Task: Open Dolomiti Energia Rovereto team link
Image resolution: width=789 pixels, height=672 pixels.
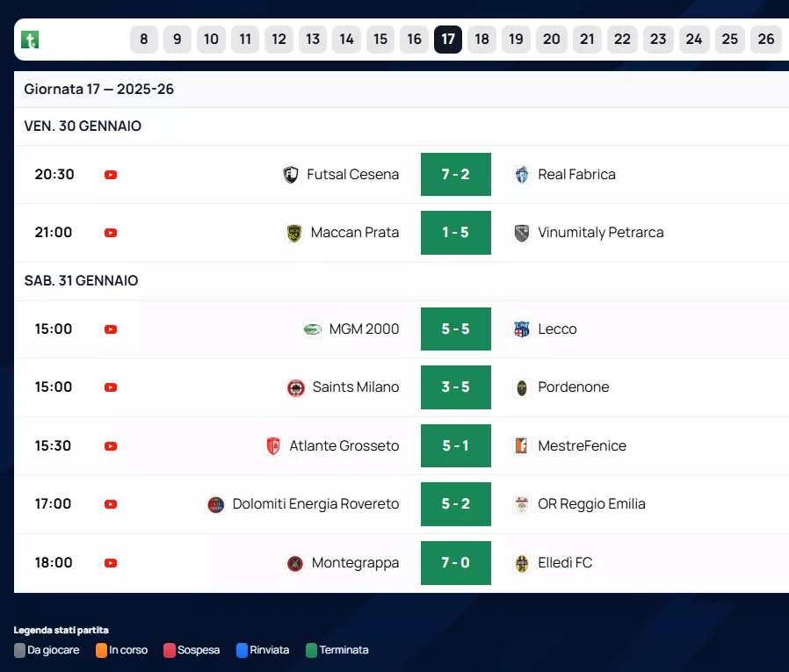Action: tap(315, 504)
